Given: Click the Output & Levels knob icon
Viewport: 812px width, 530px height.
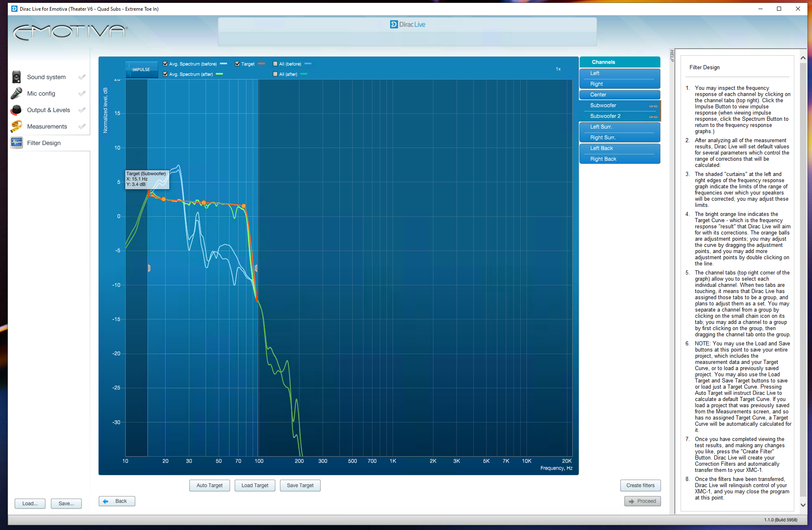Looking at the screenshot, I should point(16,110).
